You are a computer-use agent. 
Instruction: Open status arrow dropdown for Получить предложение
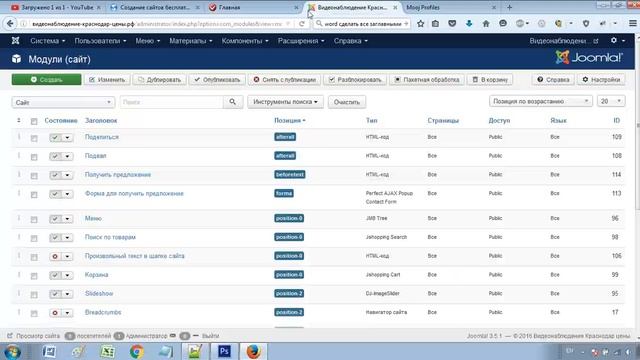(67, 175)
